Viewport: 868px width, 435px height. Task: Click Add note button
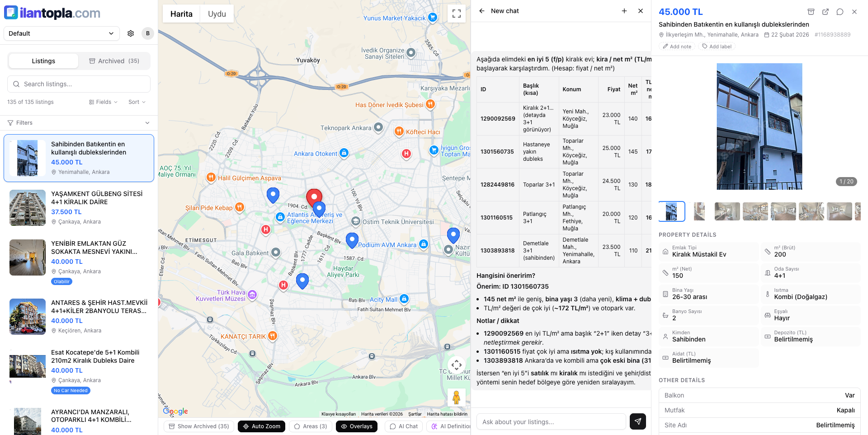677,47
